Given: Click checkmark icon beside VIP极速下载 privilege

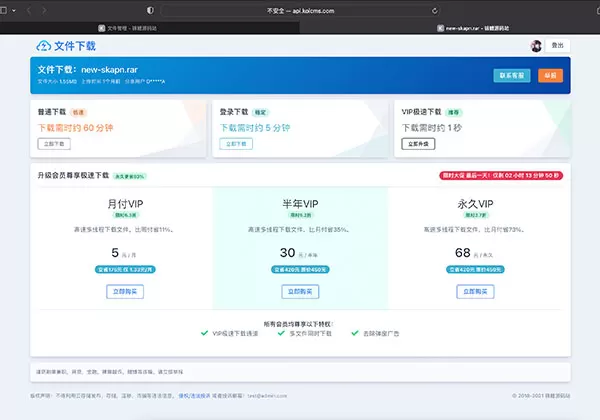Looking at the screenshot, I should point(204,333).
